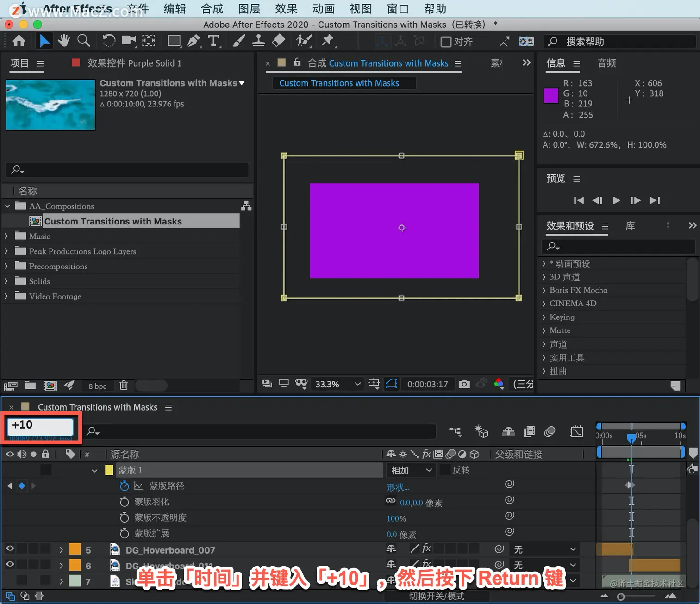Hide the DG_Hoverboard_007 layer eye

[x=10, y=549]
